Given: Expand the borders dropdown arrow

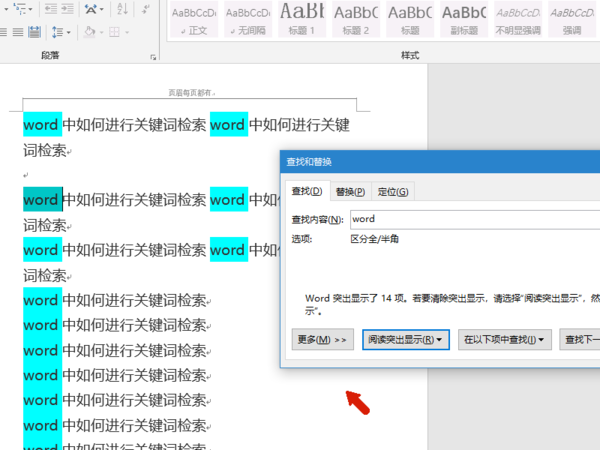Looking at the screenshot, I should pyautogui.click(x=127, y=33).
